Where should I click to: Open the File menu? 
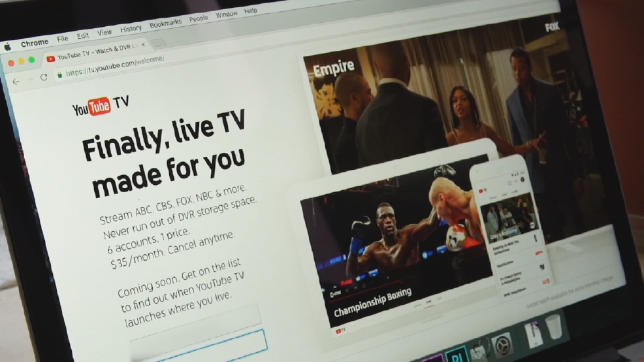tap(63, 39)
